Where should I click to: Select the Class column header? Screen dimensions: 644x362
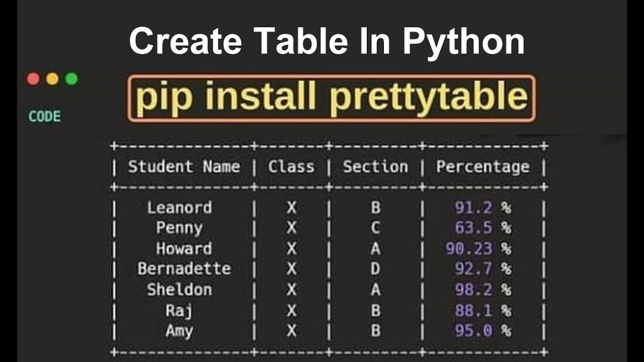[x=291, y=167]
